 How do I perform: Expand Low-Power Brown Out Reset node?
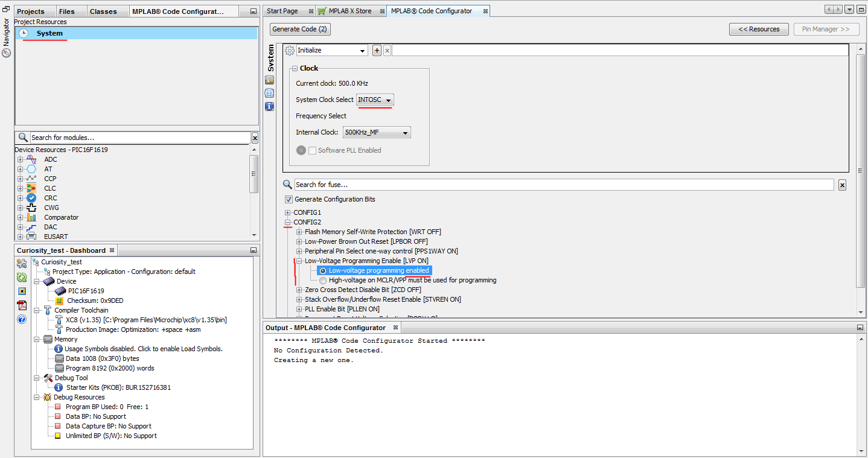point(299,241)
